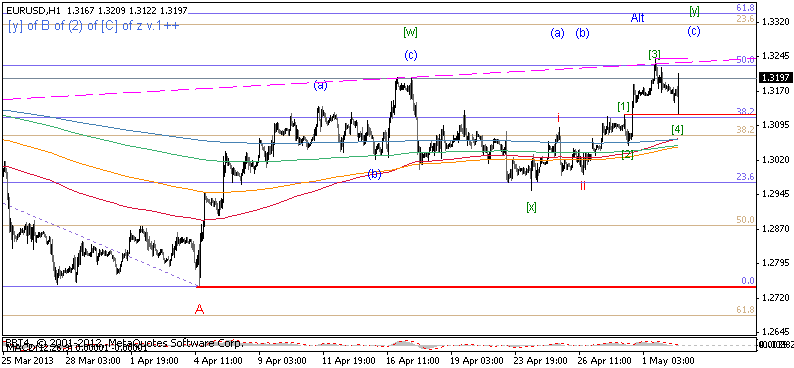794x368 pixels.
Task: Select the red A wave label
Action: [x=200, y=309]
